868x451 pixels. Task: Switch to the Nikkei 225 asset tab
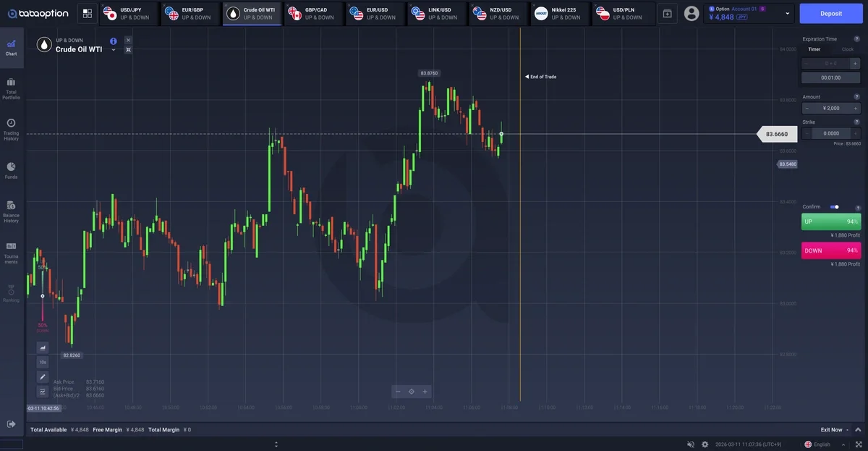(560, 13)
